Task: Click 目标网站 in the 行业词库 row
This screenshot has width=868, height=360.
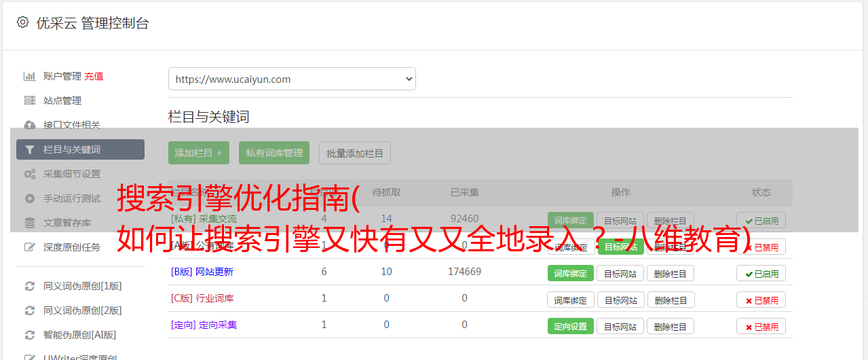Action: pos(620,300)
